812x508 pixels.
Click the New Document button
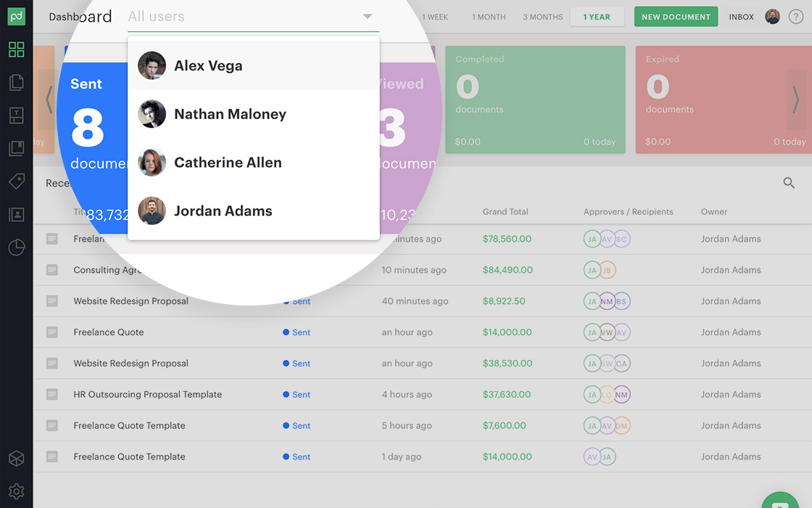[x=676, y=17]
